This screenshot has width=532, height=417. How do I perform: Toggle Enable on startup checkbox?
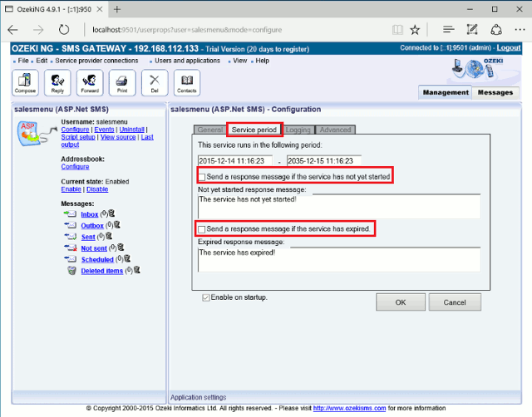tap(205, 297)
